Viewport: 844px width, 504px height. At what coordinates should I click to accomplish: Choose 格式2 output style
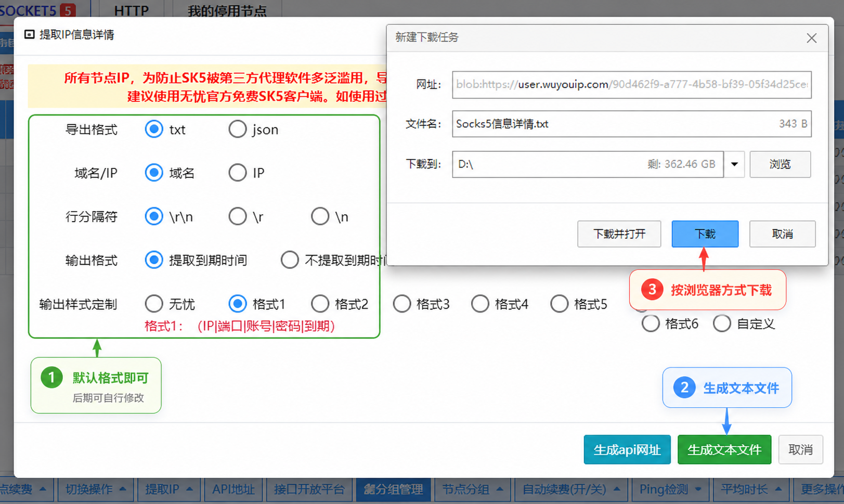coord(320,304)
